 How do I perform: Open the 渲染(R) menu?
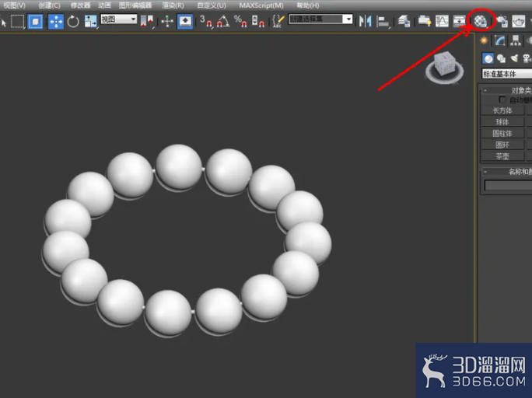[x=173, y=5]
